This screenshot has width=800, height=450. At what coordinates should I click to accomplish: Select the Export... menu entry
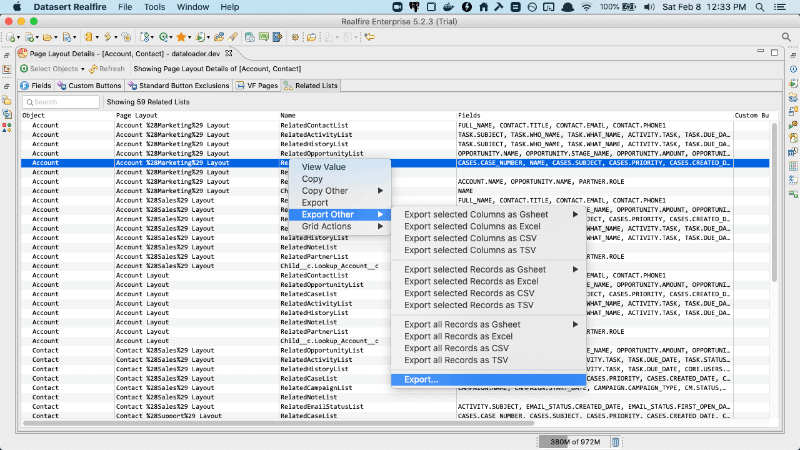pos(488,380)
